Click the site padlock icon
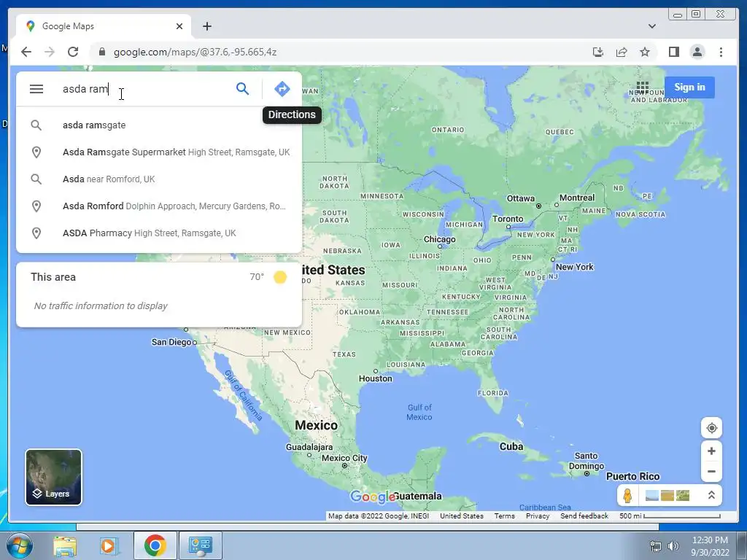Viewport: 747px width, 560px height. point(101,52)
